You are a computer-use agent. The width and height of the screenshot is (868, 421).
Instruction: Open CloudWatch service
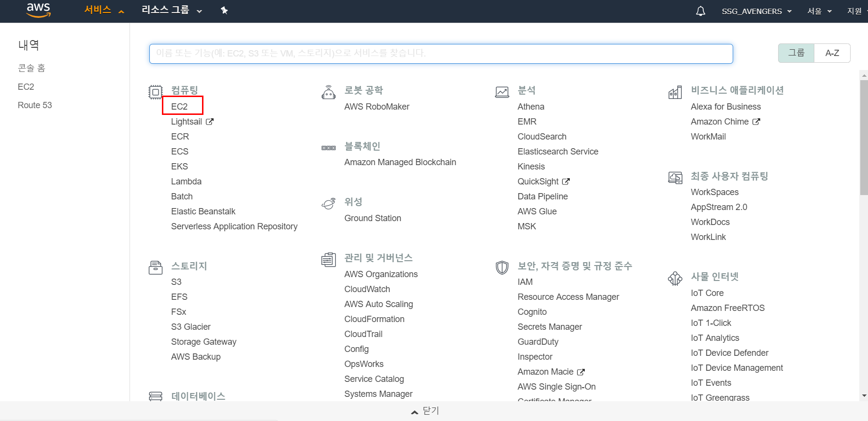click(x=367, y=289)
